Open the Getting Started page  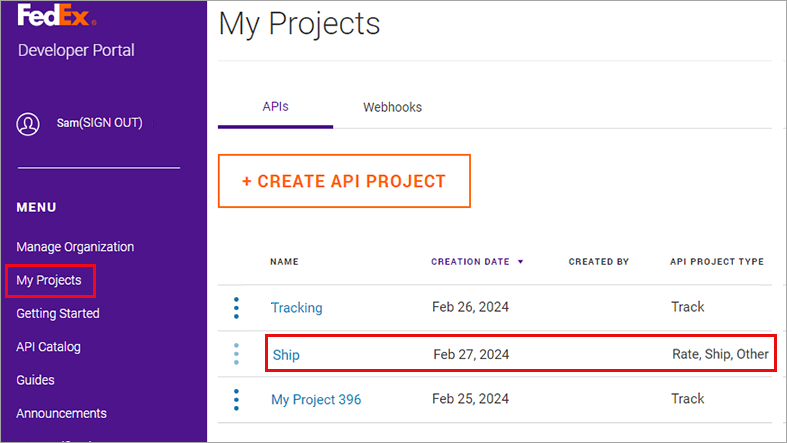58,313
